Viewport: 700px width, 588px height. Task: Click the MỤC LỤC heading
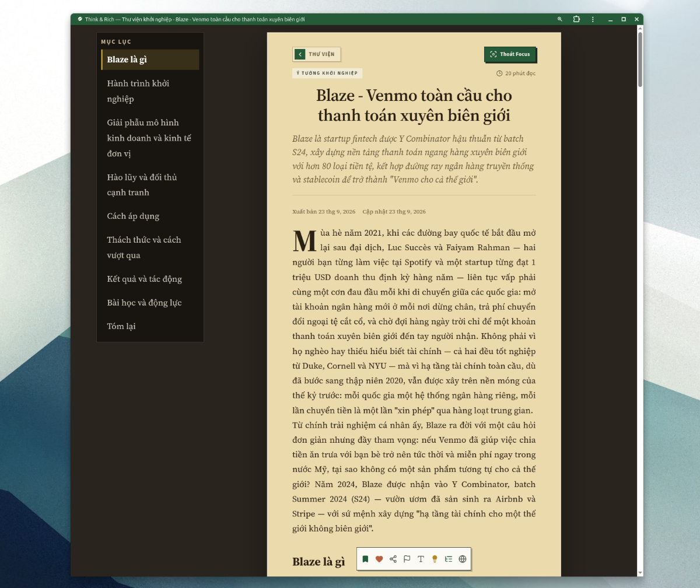116,42
